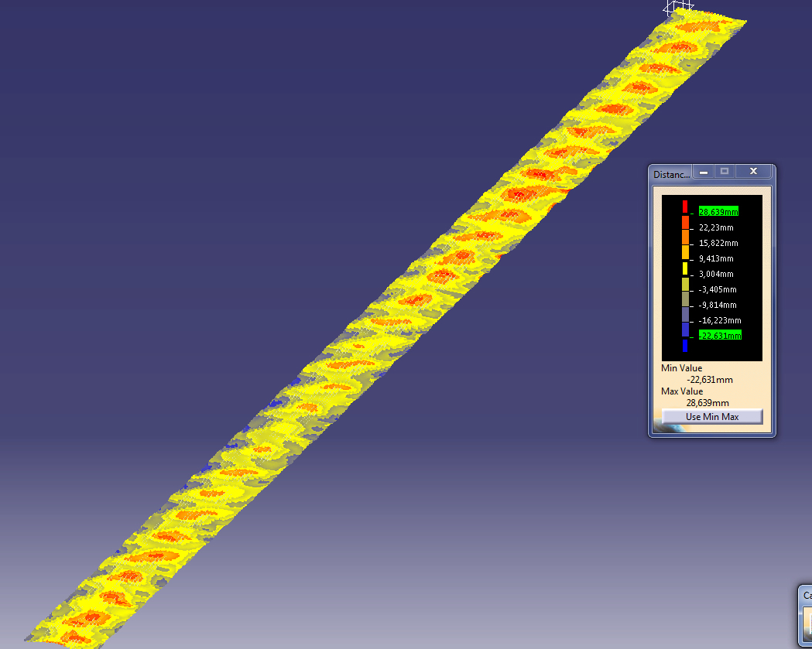
Task: Click the 9,413mm scale value
Action: (716, 258)
